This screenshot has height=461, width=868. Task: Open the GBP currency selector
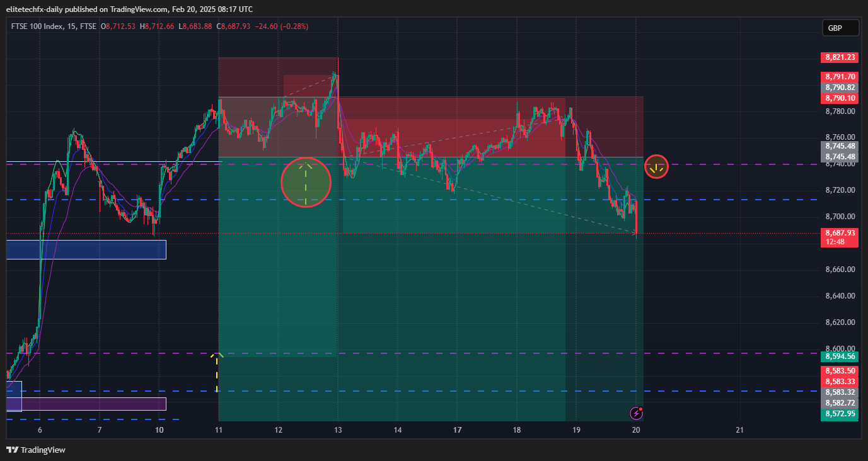tap(840, 28)
